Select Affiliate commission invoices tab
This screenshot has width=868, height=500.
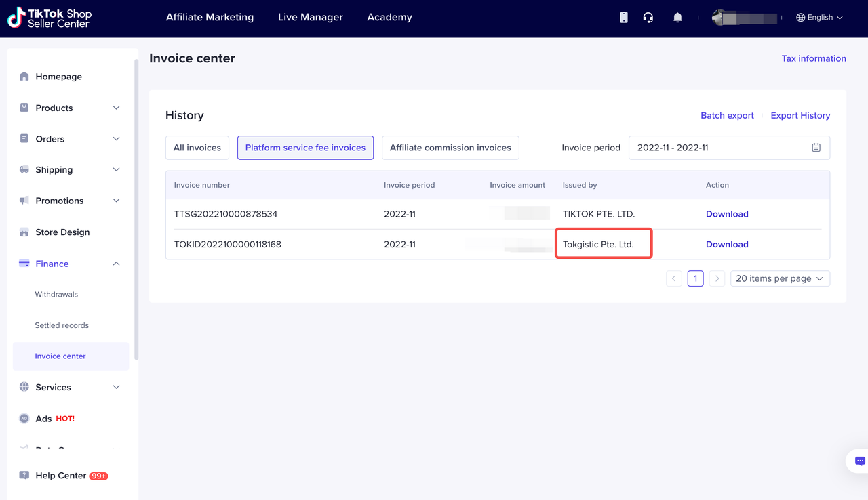pyautogui.click(x=450, y=148)
